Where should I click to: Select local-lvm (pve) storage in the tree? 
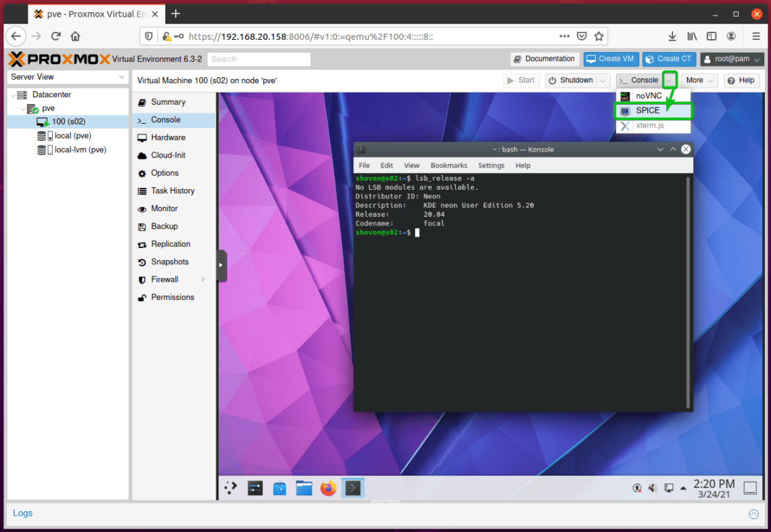click(68, 149)
